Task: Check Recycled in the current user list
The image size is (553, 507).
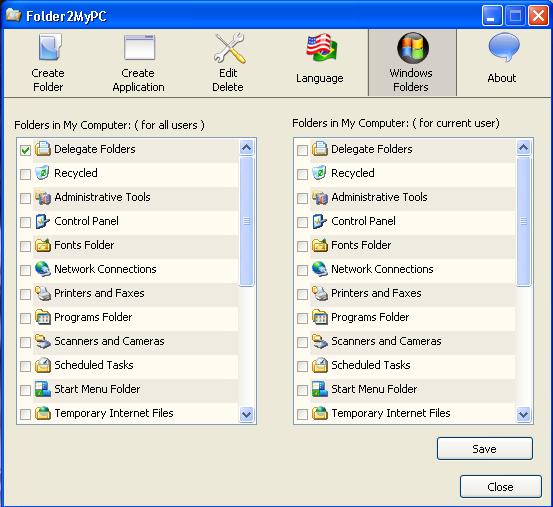Action: click(302, 174)
